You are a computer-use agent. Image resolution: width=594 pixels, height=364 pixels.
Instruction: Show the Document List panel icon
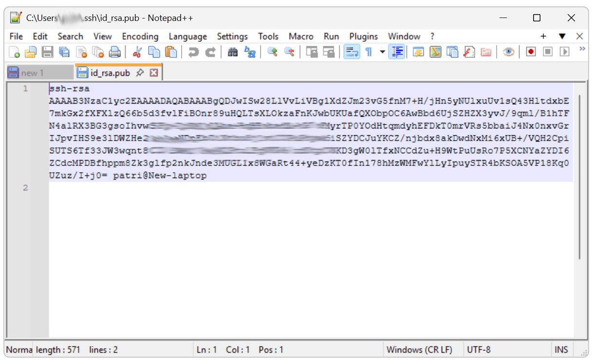(x=452, y=52)
